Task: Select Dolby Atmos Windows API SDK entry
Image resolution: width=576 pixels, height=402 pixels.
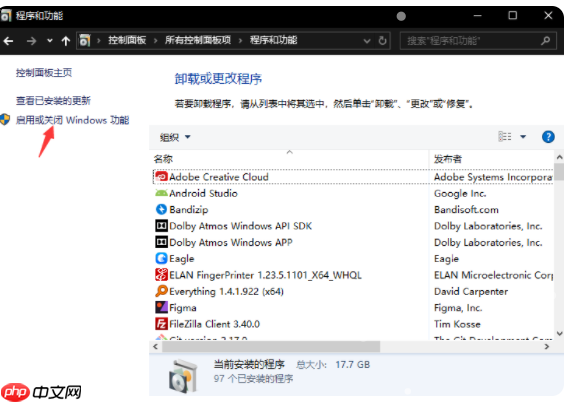Action: click(x=241, y=226)
